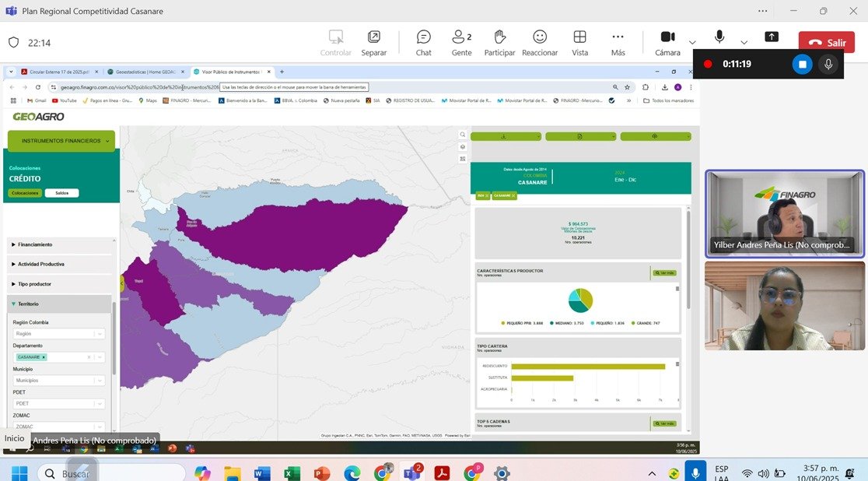868x481 pixels.
Task: Switch to Circular Externa browser tab
Action: click(58, 72)
